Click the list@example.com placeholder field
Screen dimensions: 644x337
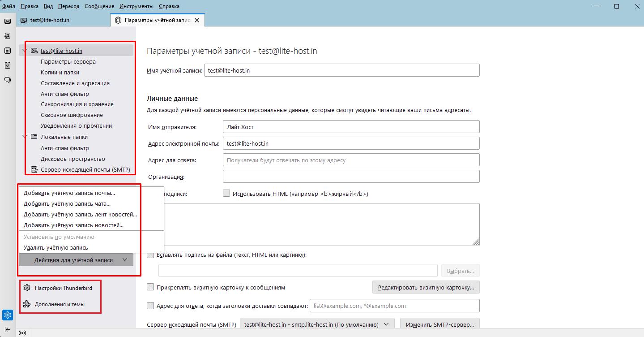395,306
